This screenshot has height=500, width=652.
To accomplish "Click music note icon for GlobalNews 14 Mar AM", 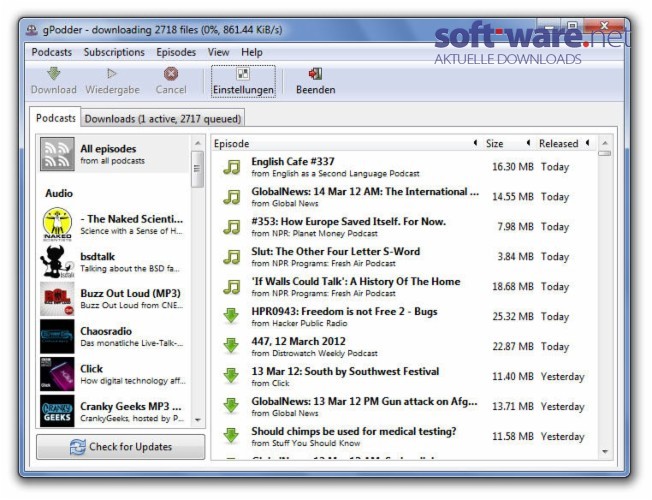I will point(232,197).
